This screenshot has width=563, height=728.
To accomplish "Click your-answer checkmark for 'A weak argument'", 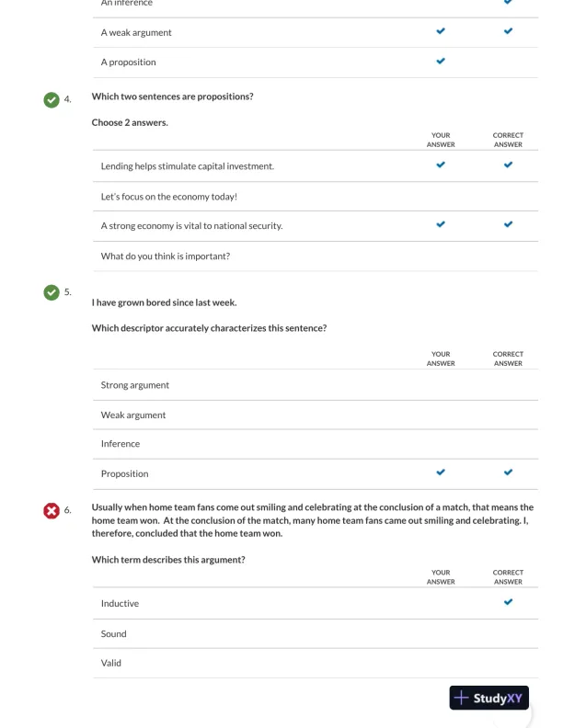I will [441, 32].
